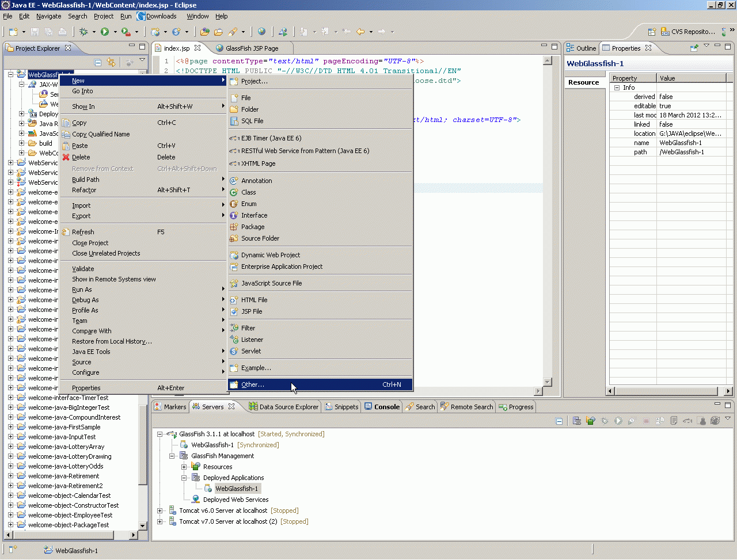Click the Servlet icon in New submenu
Viewport: 737px width, 560px height.
[234, 351]
